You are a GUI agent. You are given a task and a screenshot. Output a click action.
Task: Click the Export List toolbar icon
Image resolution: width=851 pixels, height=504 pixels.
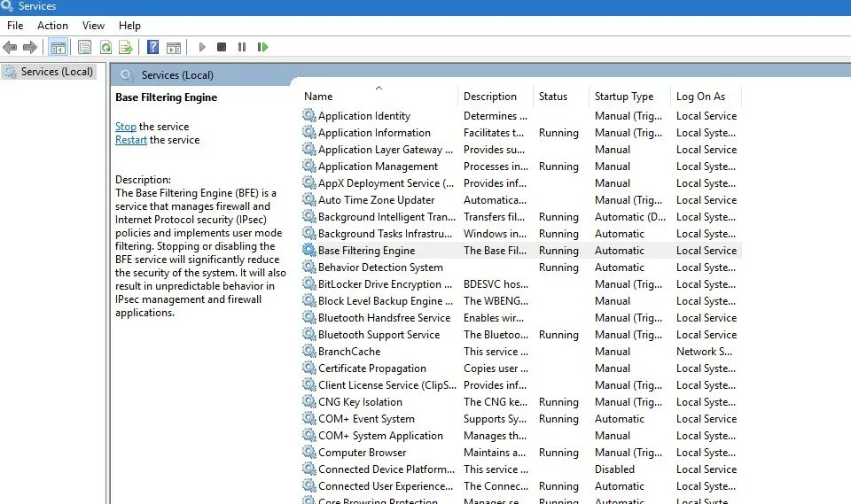(x=126, y=47)
